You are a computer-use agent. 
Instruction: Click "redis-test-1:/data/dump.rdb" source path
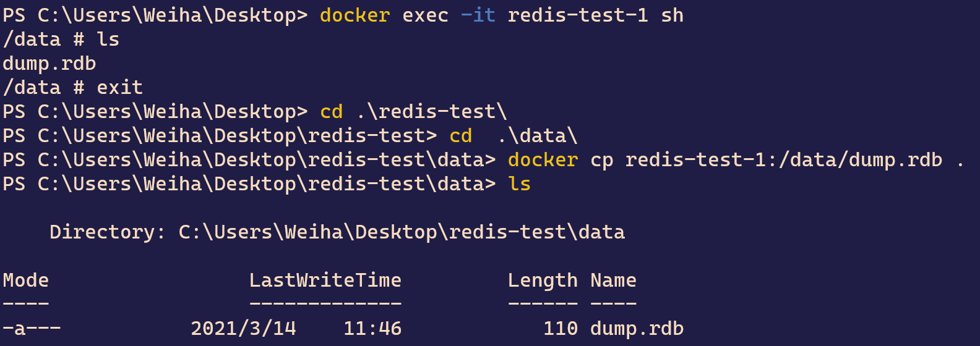(784, 160)
